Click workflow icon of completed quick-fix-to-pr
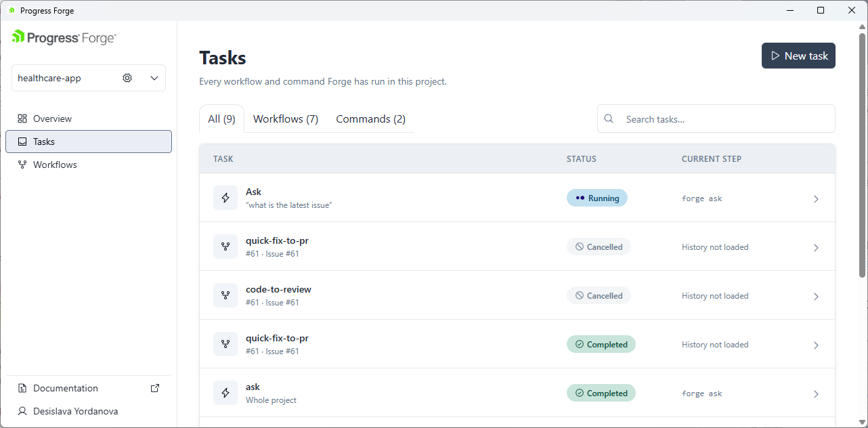This screenshot has width=868, height=428. 225,344
